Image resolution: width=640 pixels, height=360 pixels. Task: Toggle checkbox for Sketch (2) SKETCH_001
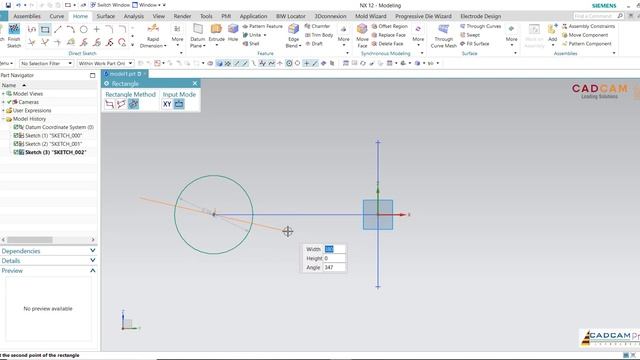[x=16, y=144]
